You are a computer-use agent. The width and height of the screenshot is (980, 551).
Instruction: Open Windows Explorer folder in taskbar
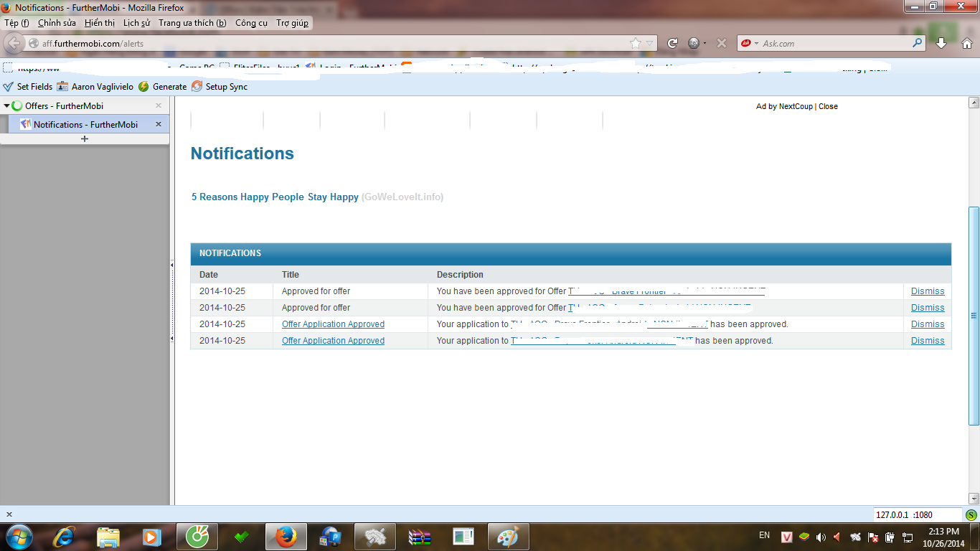tap(108, 536)
